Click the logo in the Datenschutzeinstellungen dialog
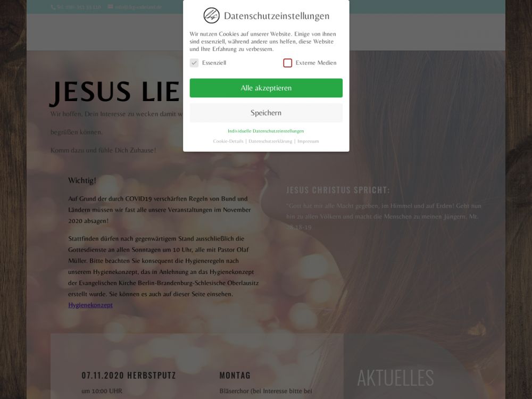Image resolution: width=532 pixels, height=399 pixels. [211, 15]
